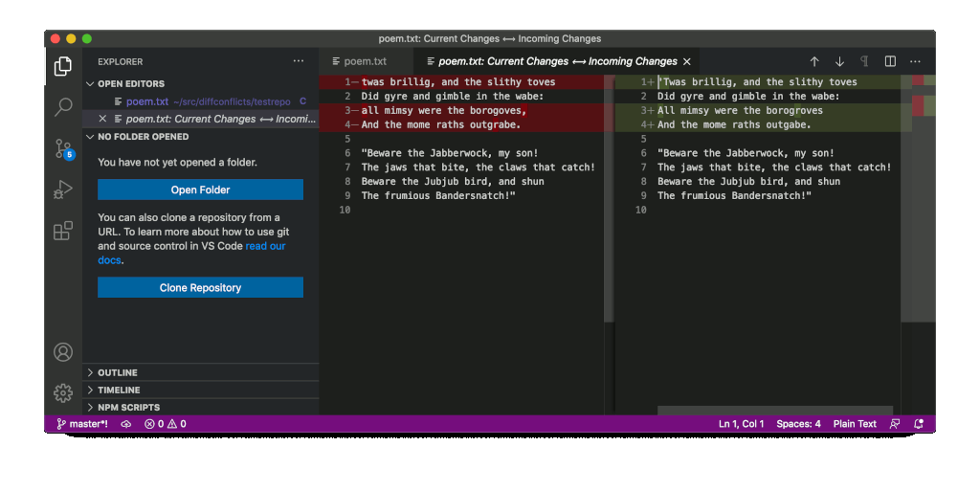Viewport: 980px width, 491px height.
Task: Click added line 'Twas brillig' in right pane
Action: pos(759,82)
